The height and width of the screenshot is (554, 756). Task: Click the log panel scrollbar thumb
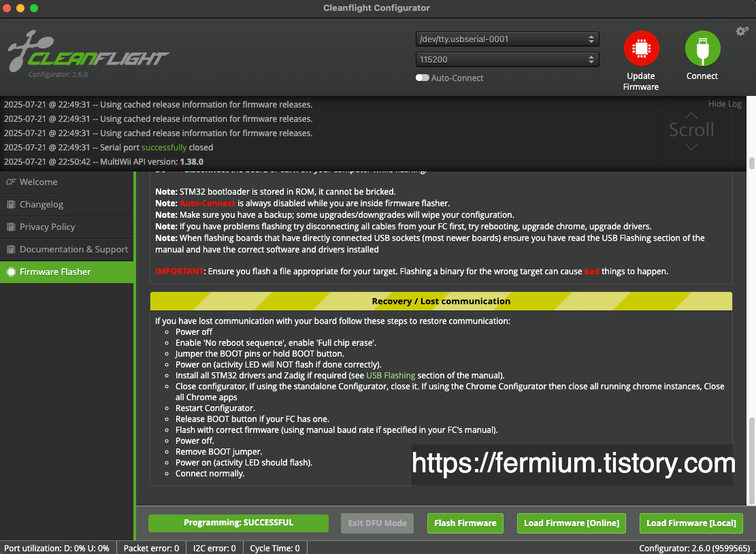(x=752, y=163)
